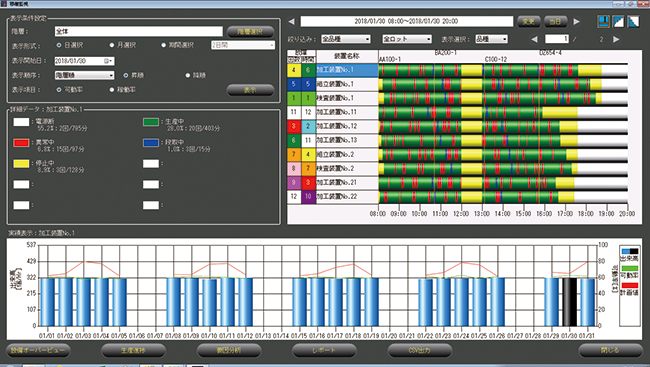Select the first layout view icon

(604, 22)
